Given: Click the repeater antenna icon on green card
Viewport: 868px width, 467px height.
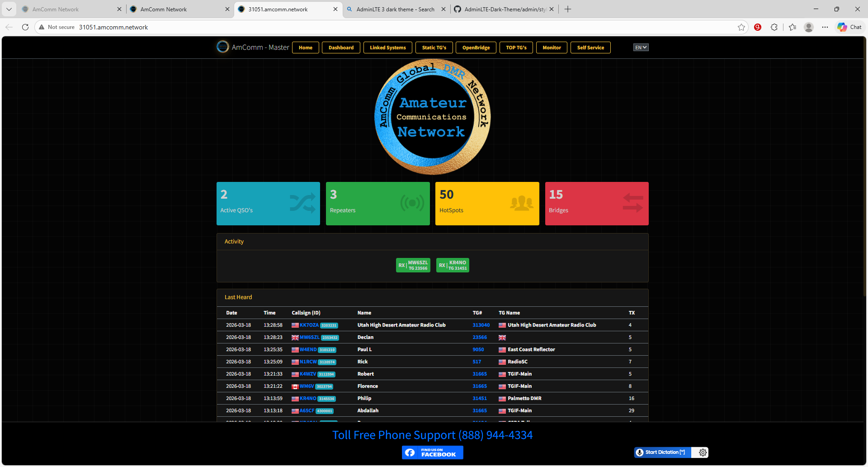Looking at the screenshot, I should point(411,203).
